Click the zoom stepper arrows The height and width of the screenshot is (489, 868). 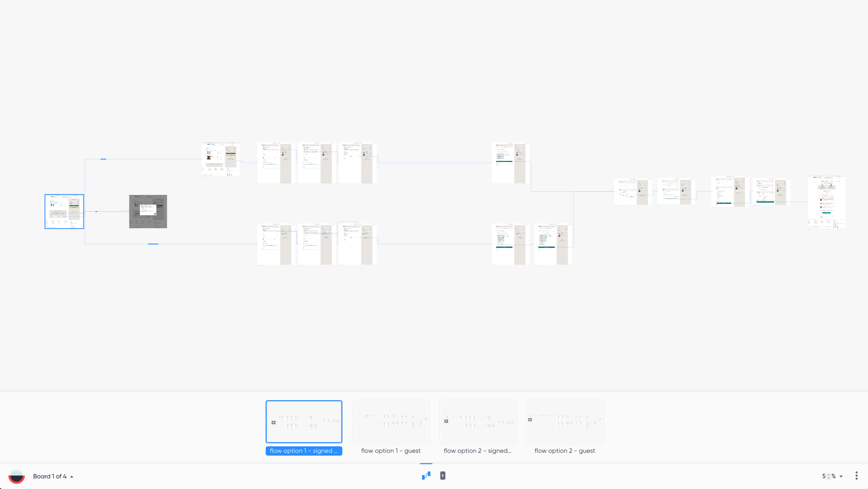click(828, 477)
